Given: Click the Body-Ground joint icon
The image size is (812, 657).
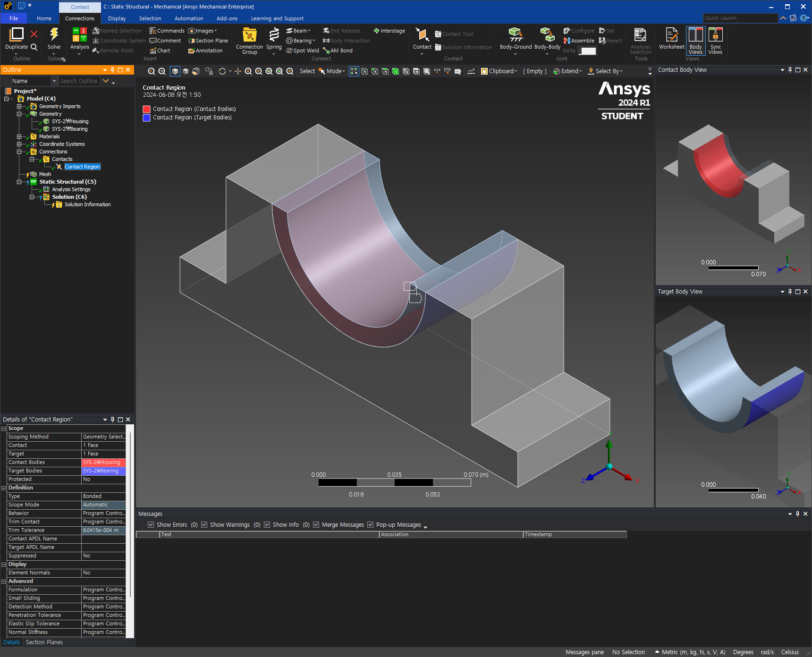Looking at the screenshot, I should (x=516, y=35).
